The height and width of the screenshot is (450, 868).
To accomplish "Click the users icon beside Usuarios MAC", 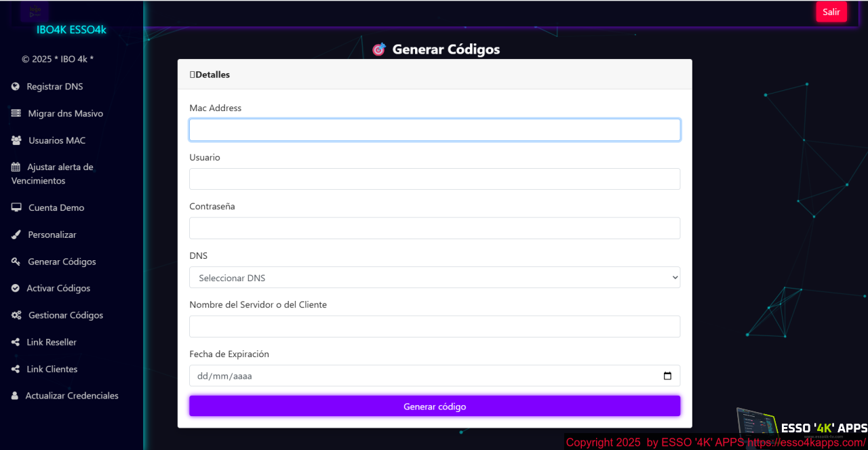I will tap(16, 141).
